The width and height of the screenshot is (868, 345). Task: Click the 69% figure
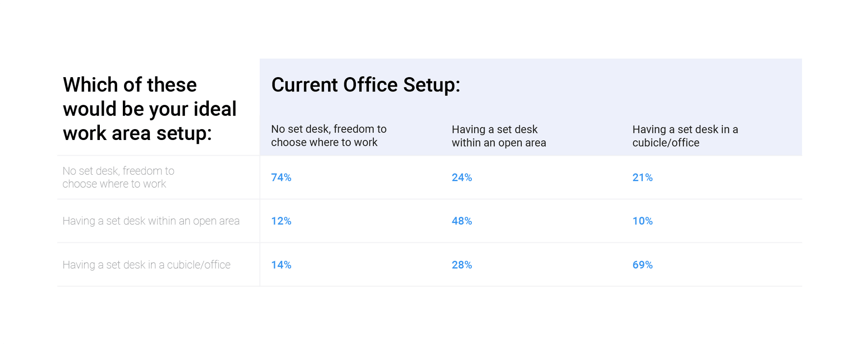click(x=642, y=265)
